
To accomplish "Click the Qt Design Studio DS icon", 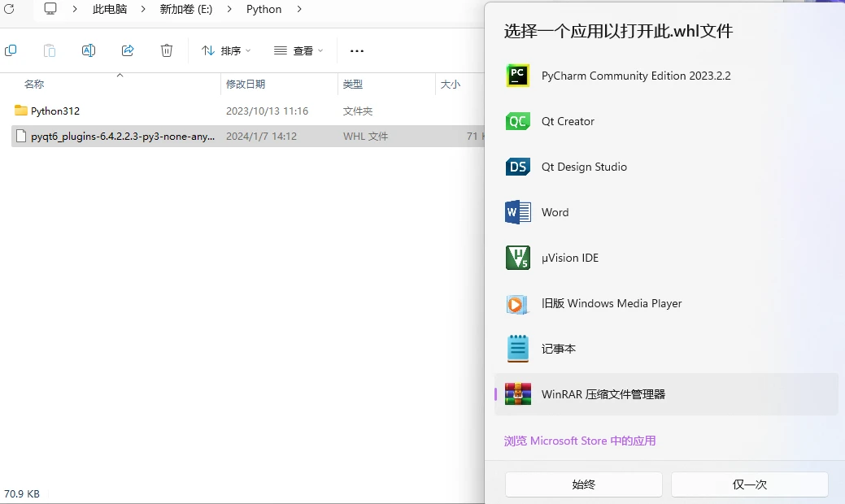I will tap(518, 167).
